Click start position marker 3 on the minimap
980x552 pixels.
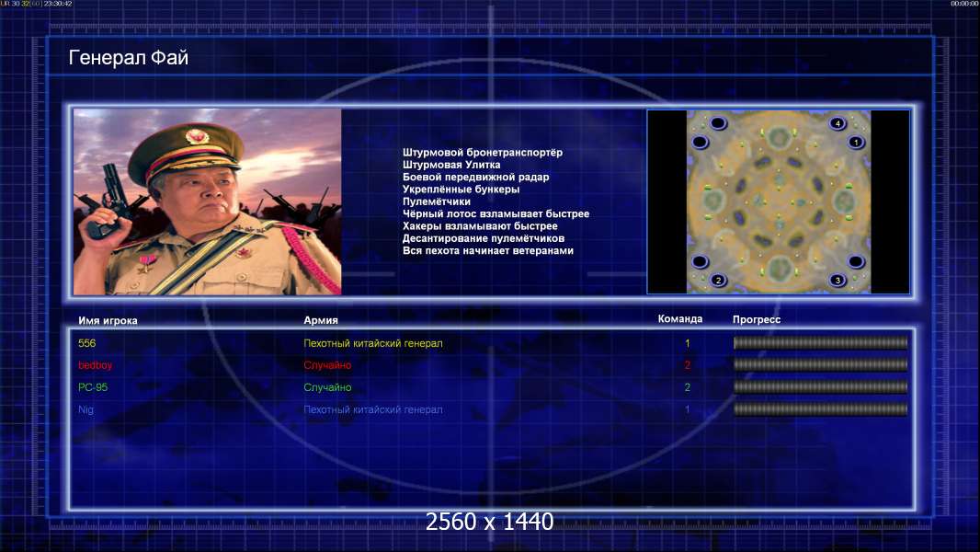838,280
